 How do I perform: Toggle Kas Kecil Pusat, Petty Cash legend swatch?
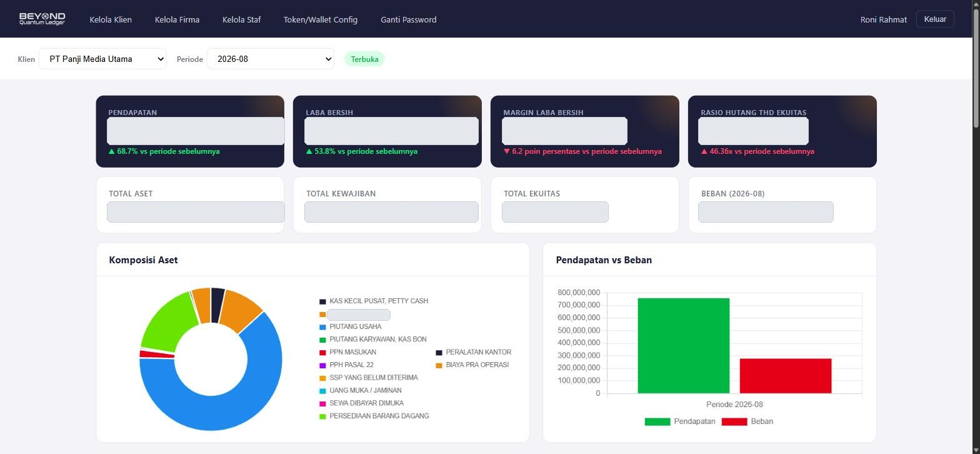tap(322, 301)
